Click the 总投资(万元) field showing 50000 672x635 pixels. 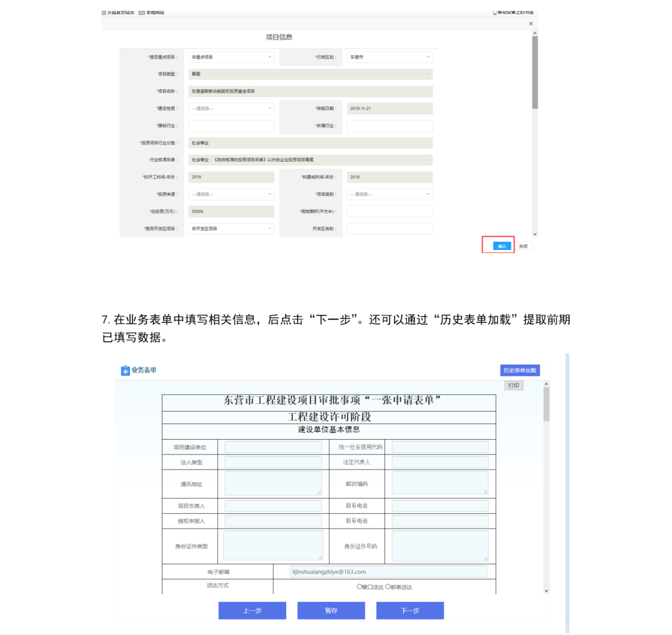(231, 211)
